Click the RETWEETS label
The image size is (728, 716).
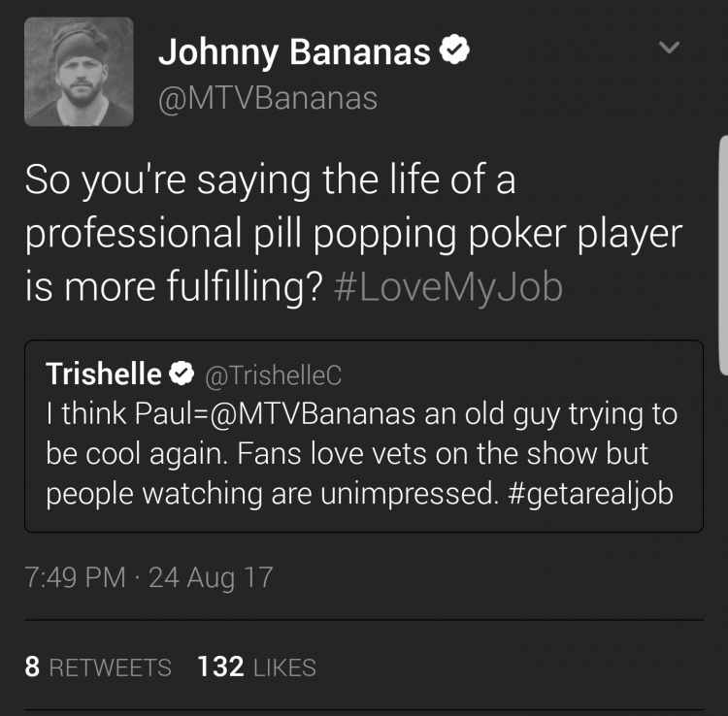111,667
